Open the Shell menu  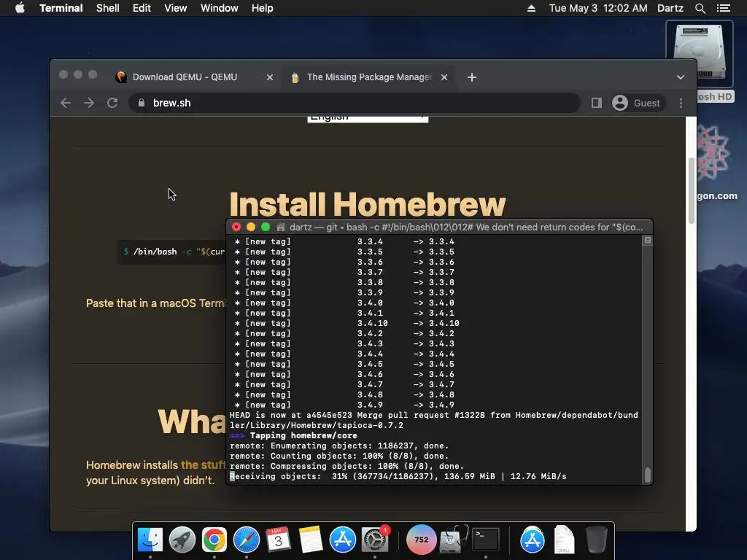coord(108,8)
